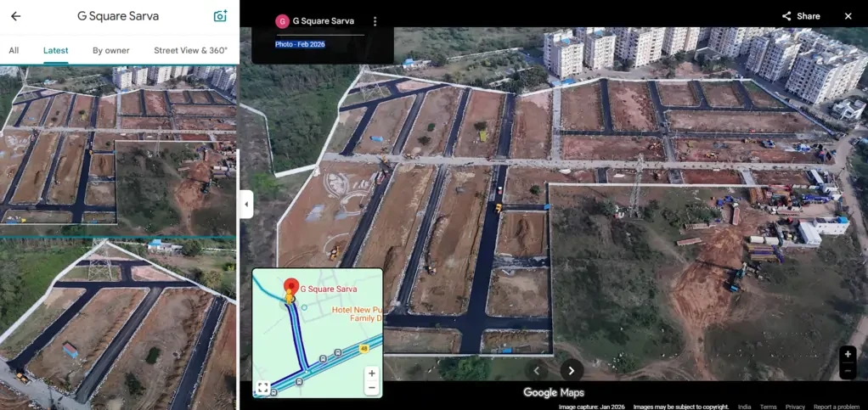The height and width of the screenshot is (410, 868).
Task: Click the Report a problem link
Action: pyautogui.click(x=837, y=407)
